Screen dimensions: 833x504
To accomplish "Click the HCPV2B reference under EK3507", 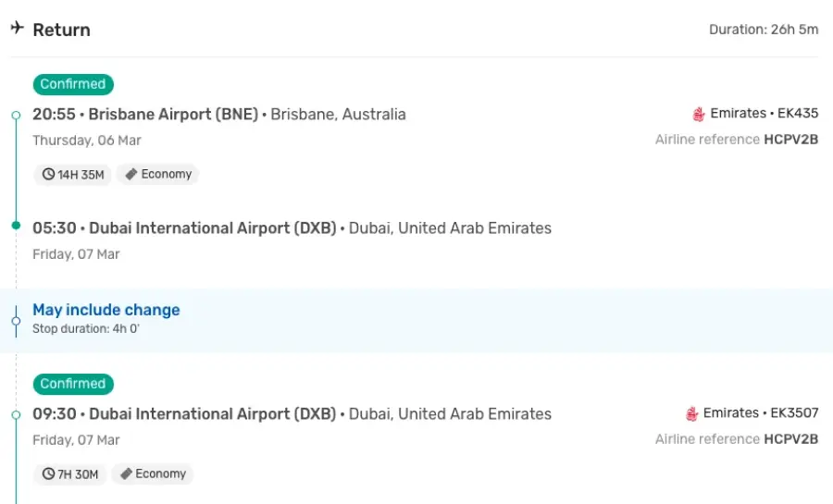I will pyautogui.click(x=790, y=439).
